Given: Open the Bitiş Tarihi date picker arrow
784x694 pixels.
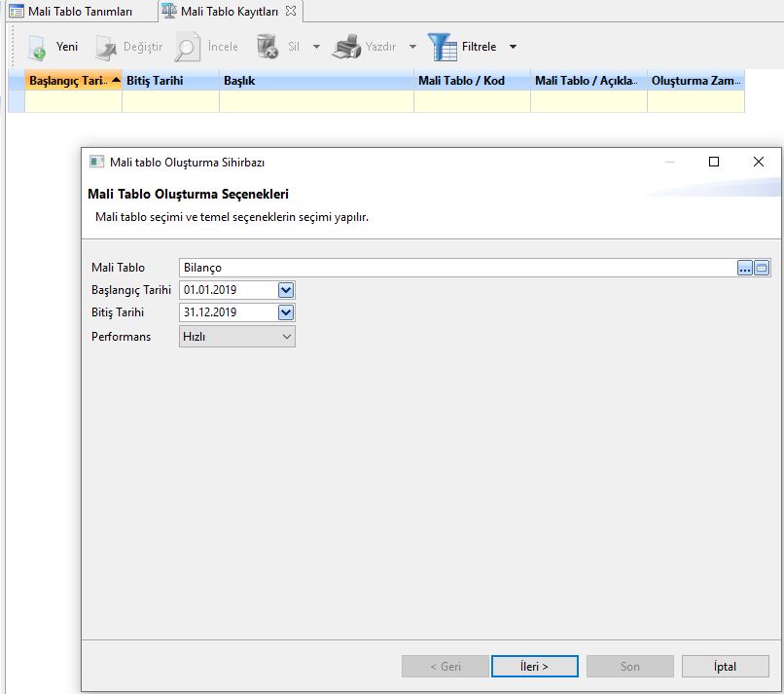Looking at the screenshot, I should point(285,312).
